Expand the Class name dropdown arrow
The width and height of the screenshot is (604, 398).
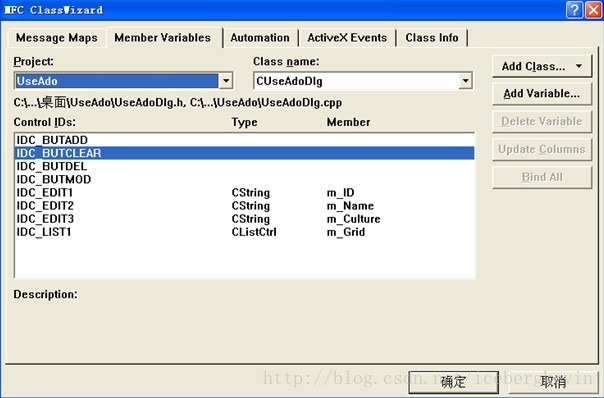tap(465, 81)
